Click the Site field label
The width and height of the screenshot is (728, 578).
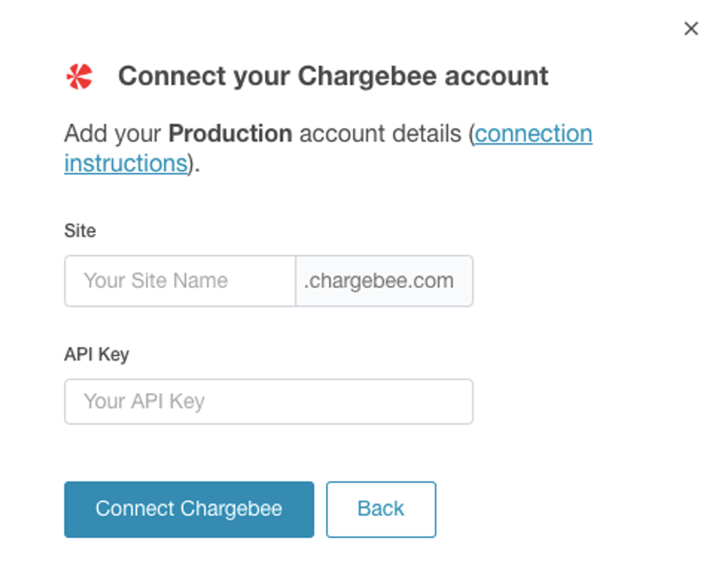pos(80,231)
